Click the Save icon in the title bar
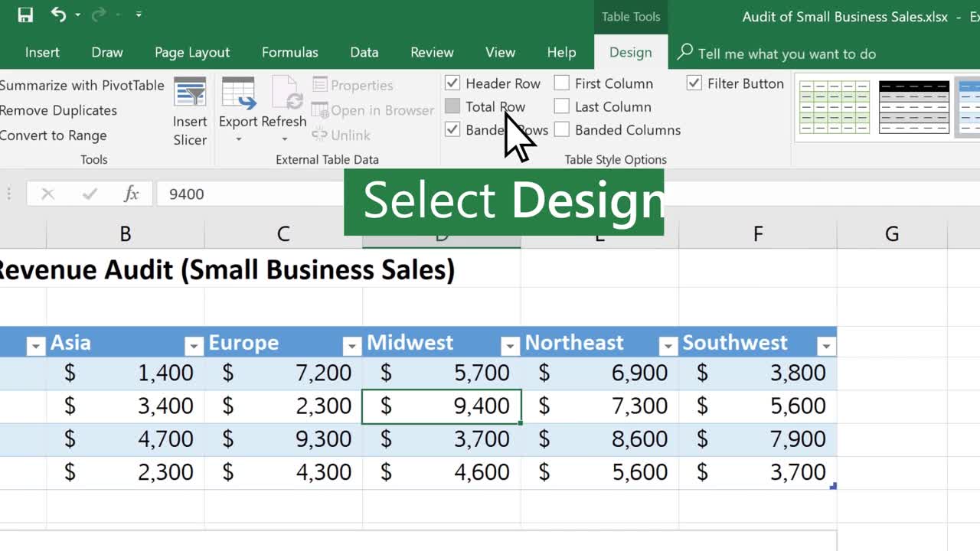The width and height of the screenshot is (980, 551). (25, 15)
